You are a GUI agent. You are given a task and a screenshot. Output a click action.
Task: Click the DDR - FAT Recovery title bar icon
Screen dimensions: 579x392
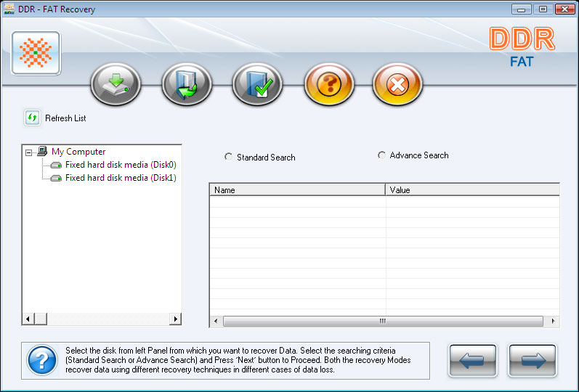point(9,9)
